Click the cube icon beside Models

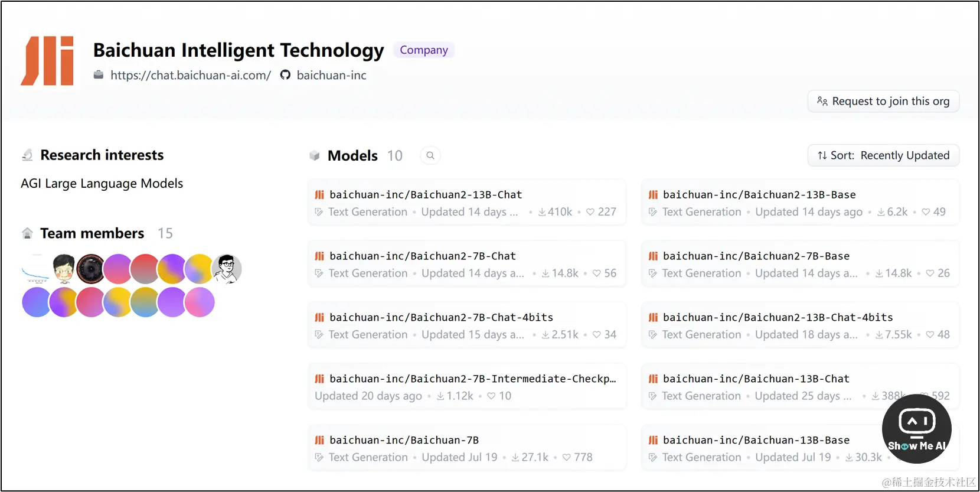(315, 155)
